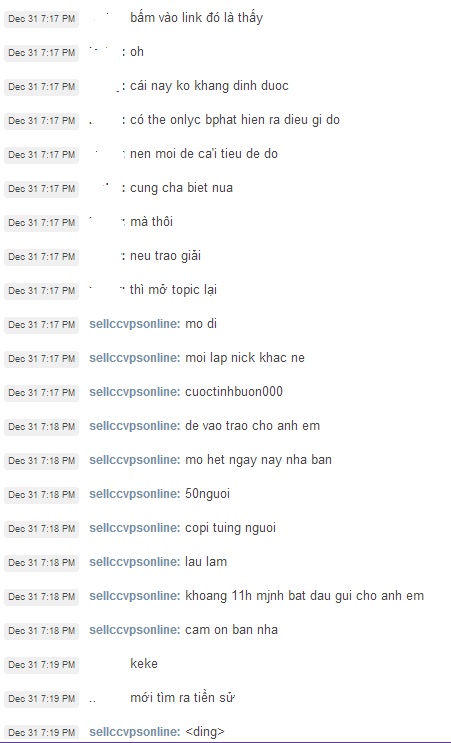The height and width of the screenshot is (743, 451).
Task: Click username beside "de vao trao cho anh em"
Action: 135,426
